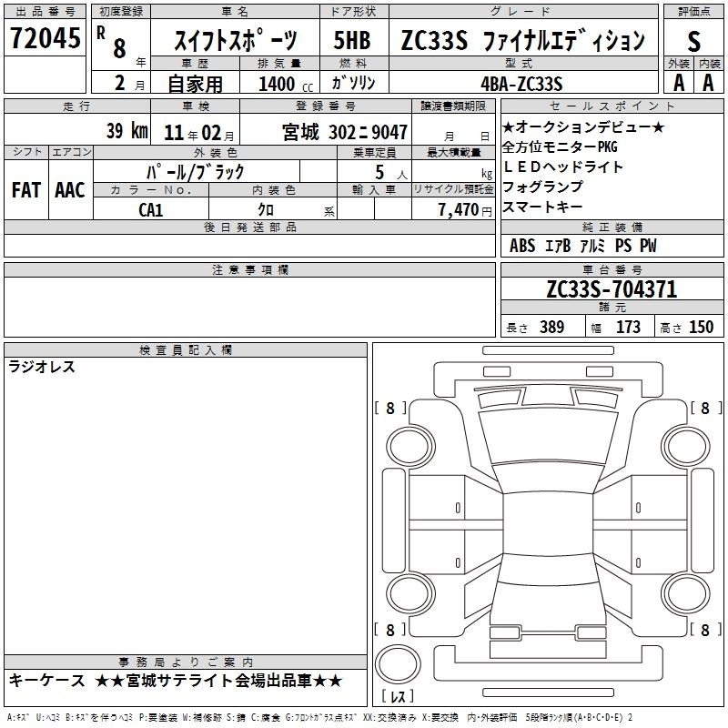Click the registration number 宮城 302 9047
Image resolution: width=728 pixels, height=728 pixels.
pyautogui.click(x=345, y=132)
